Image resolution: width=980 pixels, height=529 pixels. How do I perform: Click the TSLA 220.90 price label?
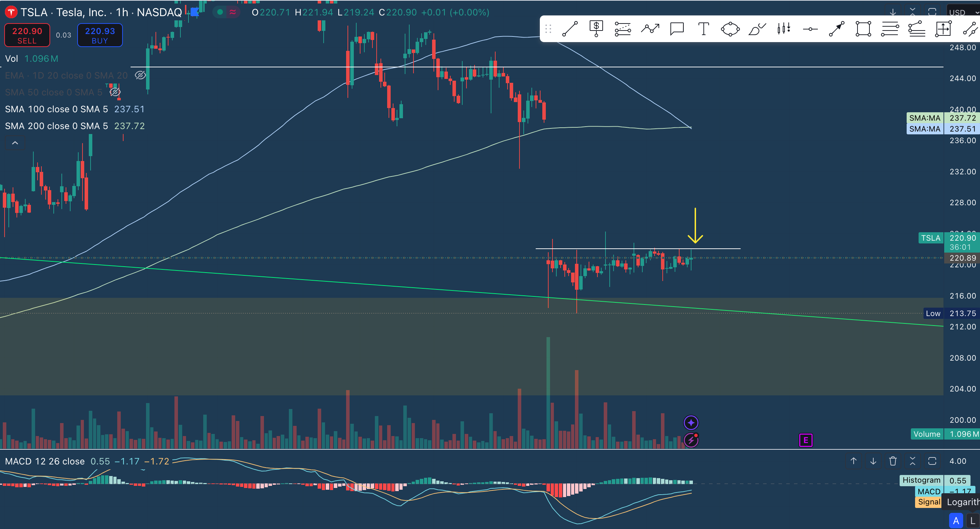pyautogui.click(x=948, y=238)
